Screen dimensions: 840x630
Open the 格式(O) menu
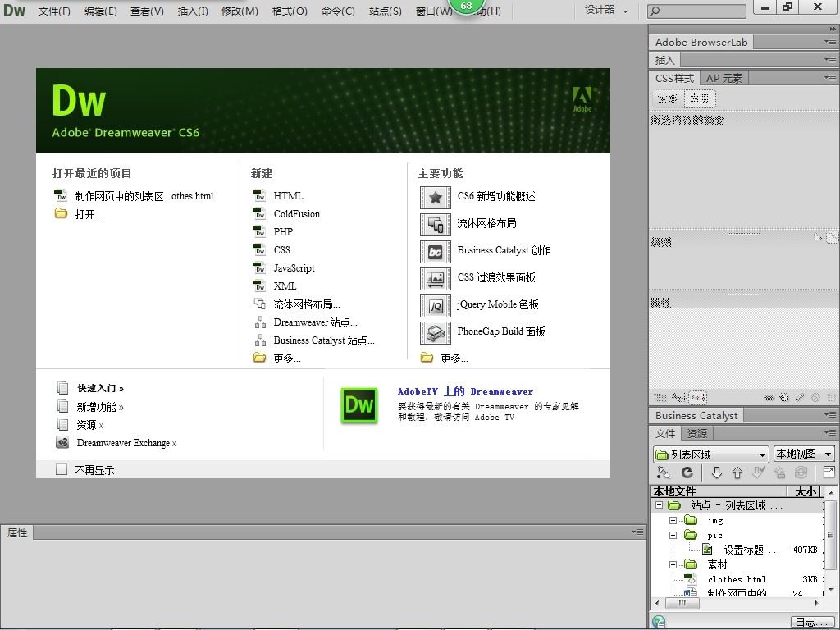pyautogui.click(x=290, y=11)
